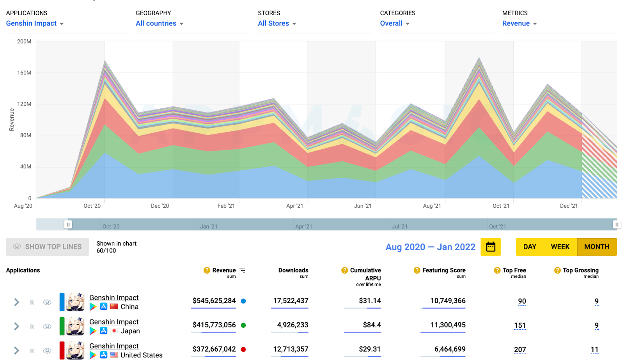
Task: Click the Top Grossing help icon
Action: [x=557, y=270]
